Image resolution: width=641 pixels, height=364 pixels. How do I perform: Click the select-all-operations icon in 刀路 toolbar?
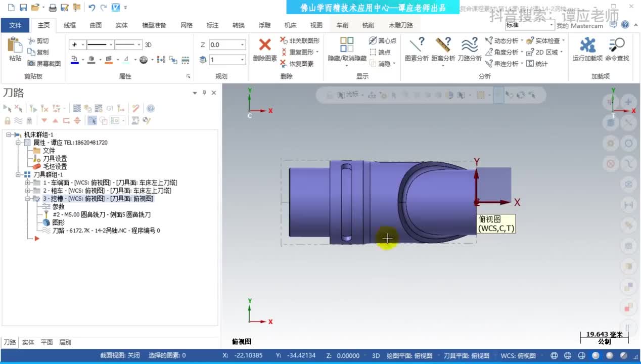pos(7,108)
